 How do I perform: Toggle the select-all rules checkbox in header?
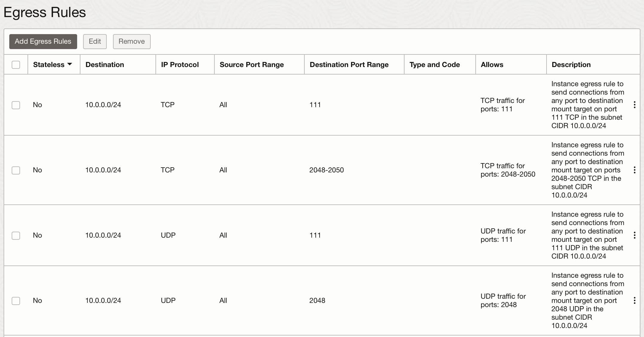[16, 65]
